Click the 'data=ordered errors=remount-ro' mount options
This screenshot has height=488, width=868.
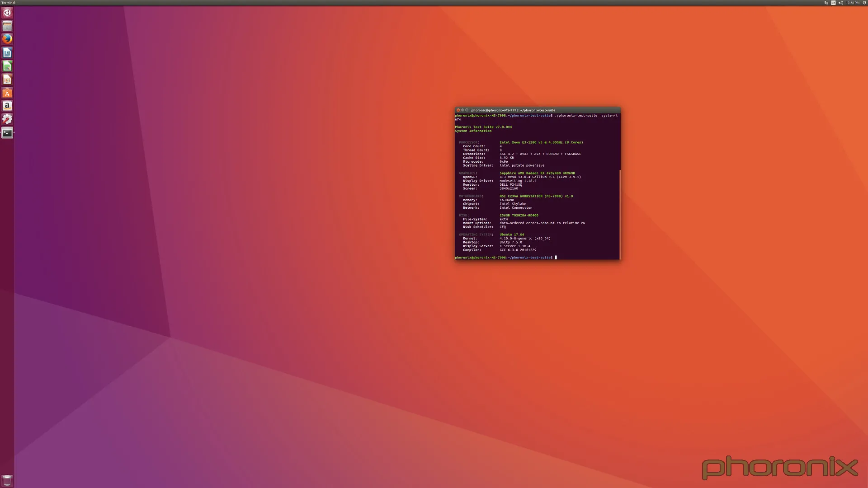pos(542,223)
